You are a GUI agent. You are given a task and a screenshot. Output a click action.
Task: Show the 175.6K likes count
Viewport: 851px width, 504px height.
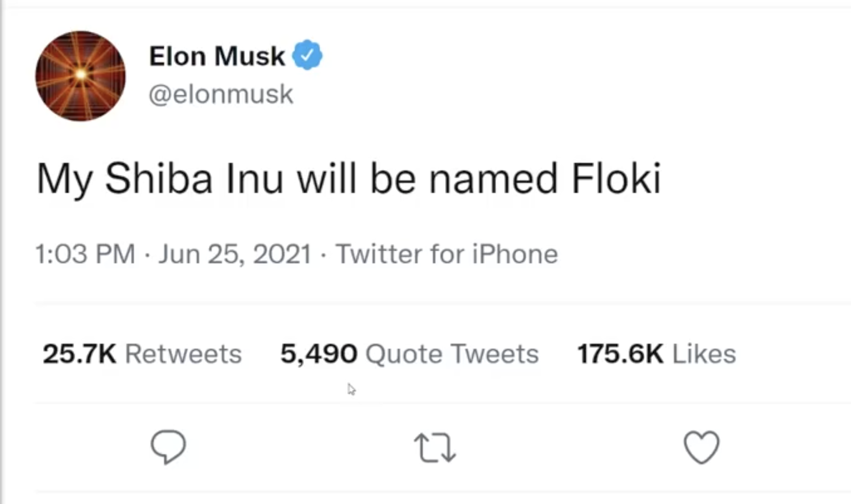[620, 354]
